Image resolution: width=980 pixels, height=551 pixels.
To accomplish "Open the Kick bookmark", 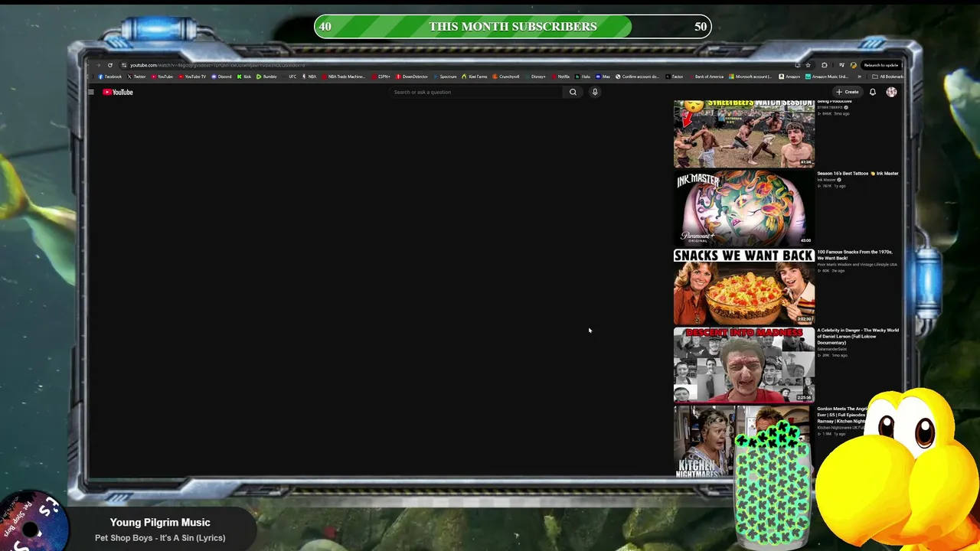I will (x=244, y=77).
